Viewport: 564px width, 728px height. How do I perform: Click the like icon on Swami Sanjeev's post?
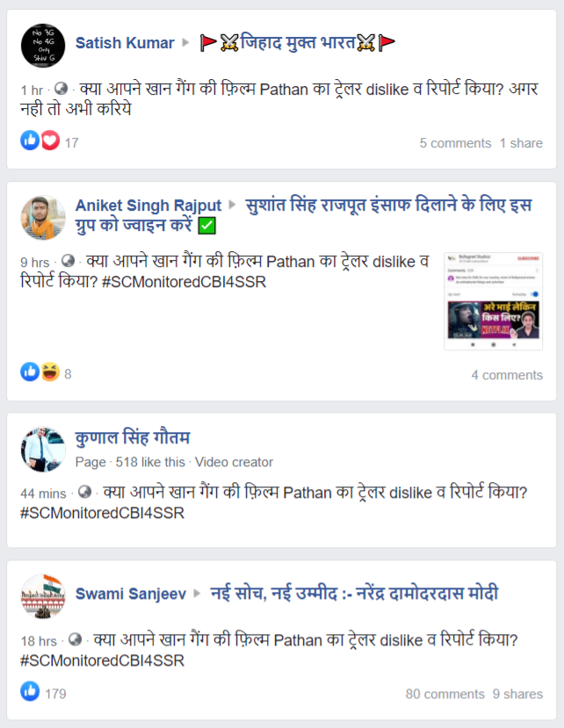coord(30,691)
